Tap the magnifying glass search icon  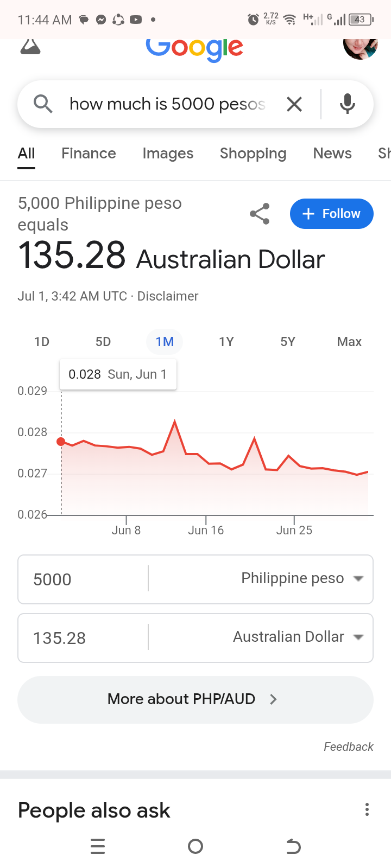(x=43, y=104)
